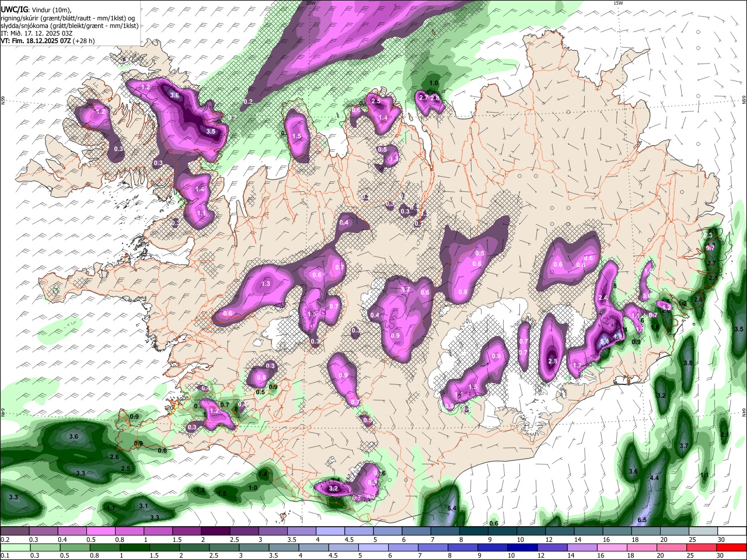Select the dark teal 9–10 snow scale swatch
Image resolution: width=747 pixels, height=560 pixels.
pos(502,531)
